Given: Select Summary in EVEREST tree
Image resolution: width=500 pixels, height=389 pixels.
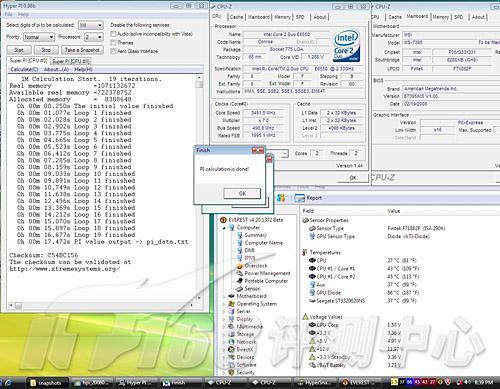Looking at the screenshot, I should click(256, 235).
